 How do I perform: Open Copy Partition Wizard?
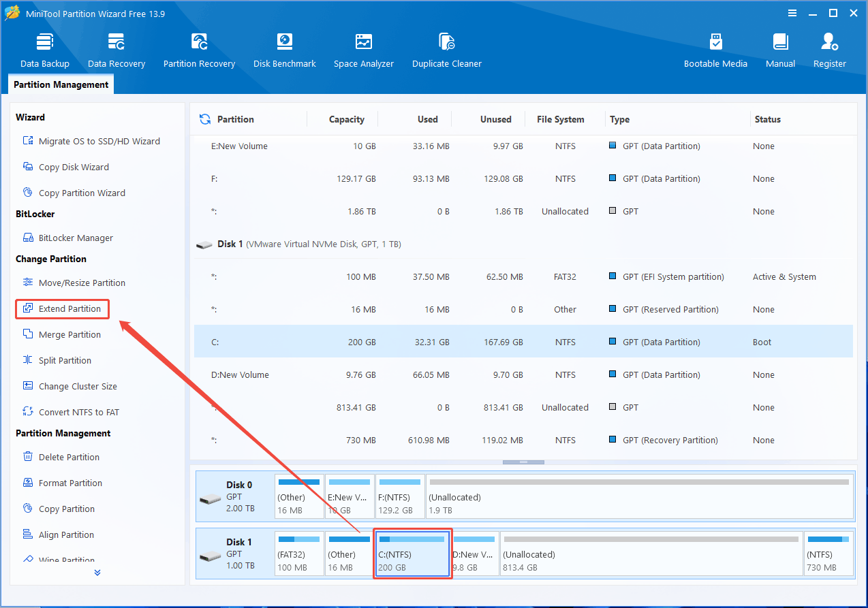74,193
